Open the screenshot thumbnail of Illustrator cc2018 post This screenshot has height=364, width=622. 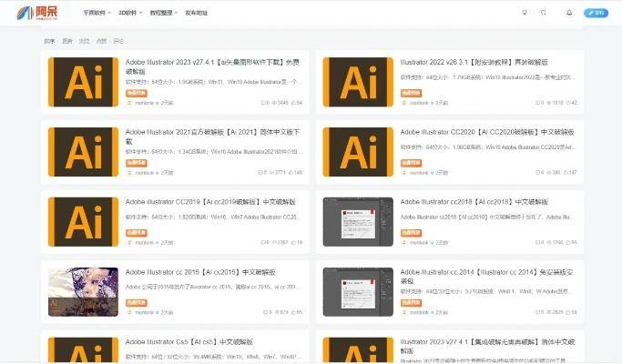[358, 222]
